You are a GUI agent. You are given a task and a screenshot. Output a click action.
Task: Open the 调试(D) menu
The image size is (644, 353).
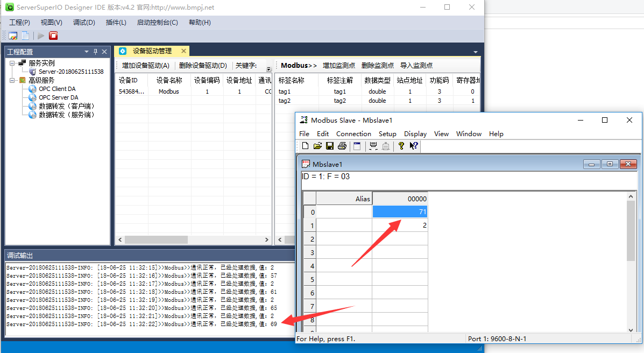click(x=84, y=23)
